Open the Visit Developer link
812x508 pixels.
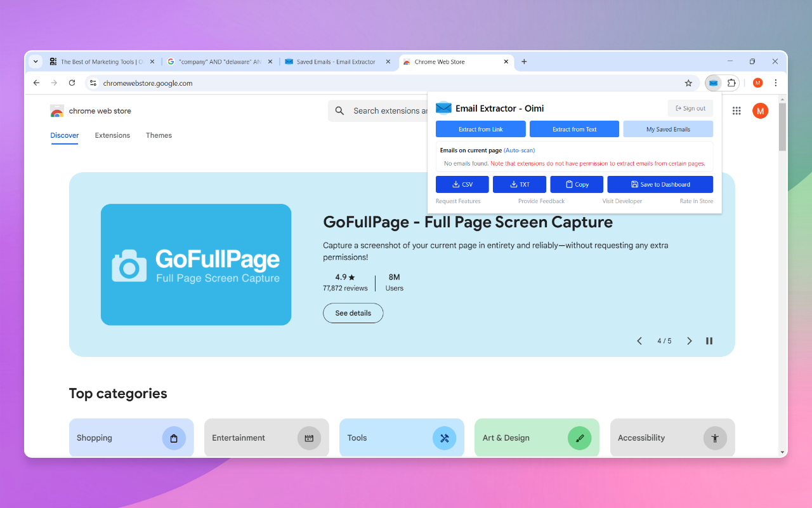[x=622, y=201]
